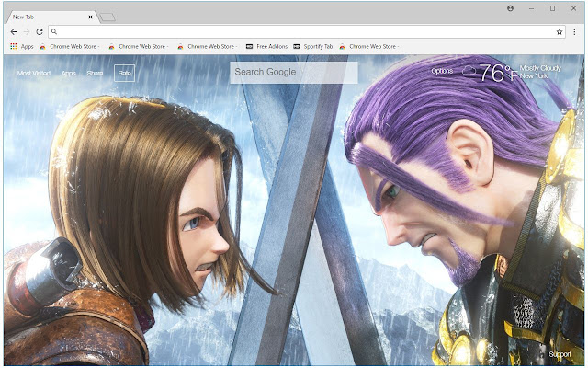This screenshot has height=368, width=588.
Task: Open Most Visited menu
Action: [34, 74]
